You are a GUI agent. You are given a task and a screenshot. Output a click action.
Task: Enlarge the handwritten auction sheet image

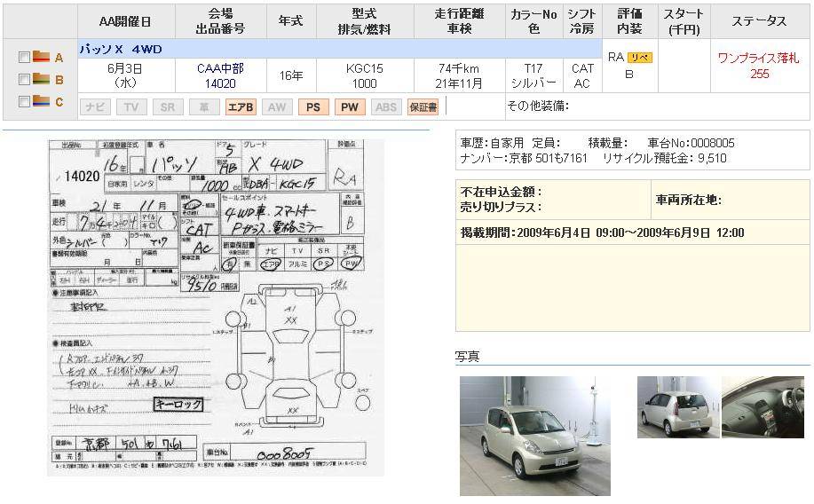click(216, 307)
